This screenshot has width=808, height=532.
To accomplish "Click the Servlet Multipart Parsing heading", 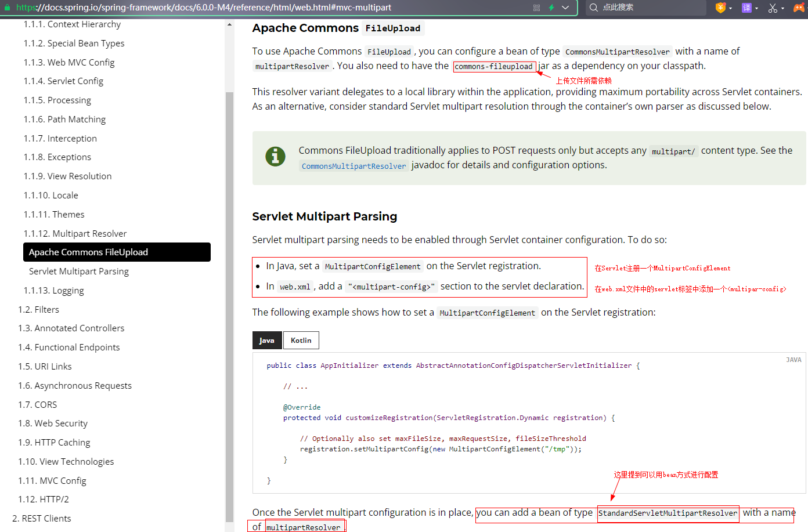I will tap(324, 216).
